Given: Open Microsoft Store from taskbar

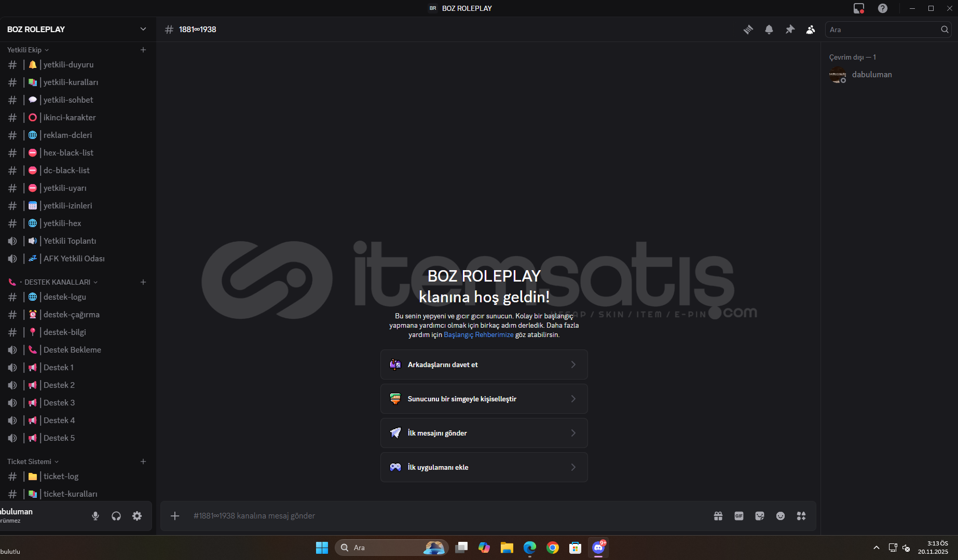Looking at the screenshot, I should click(576, 548).
